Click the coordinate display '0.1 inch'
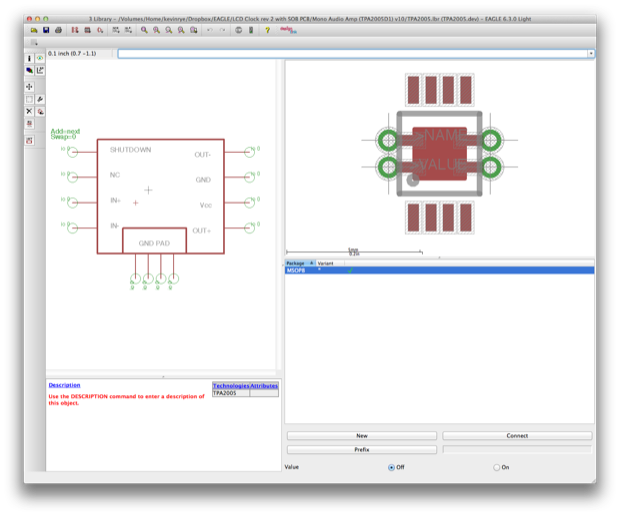The height and width of the screenshot is (516, 620). [x=72, y=53]
